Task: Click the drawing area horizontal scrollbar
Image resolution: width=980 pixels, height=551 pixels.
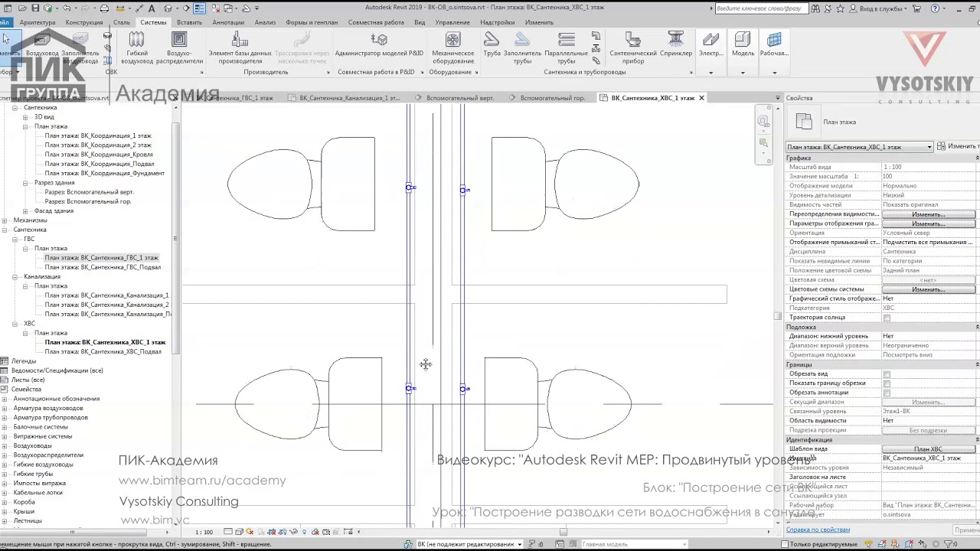Action: tap(563, 532)
